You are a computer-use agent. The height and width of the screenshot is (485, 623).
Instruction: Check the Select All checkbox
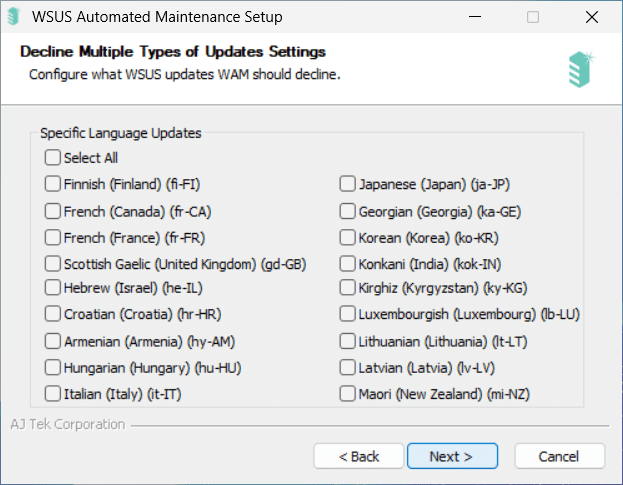pos(52,158)
